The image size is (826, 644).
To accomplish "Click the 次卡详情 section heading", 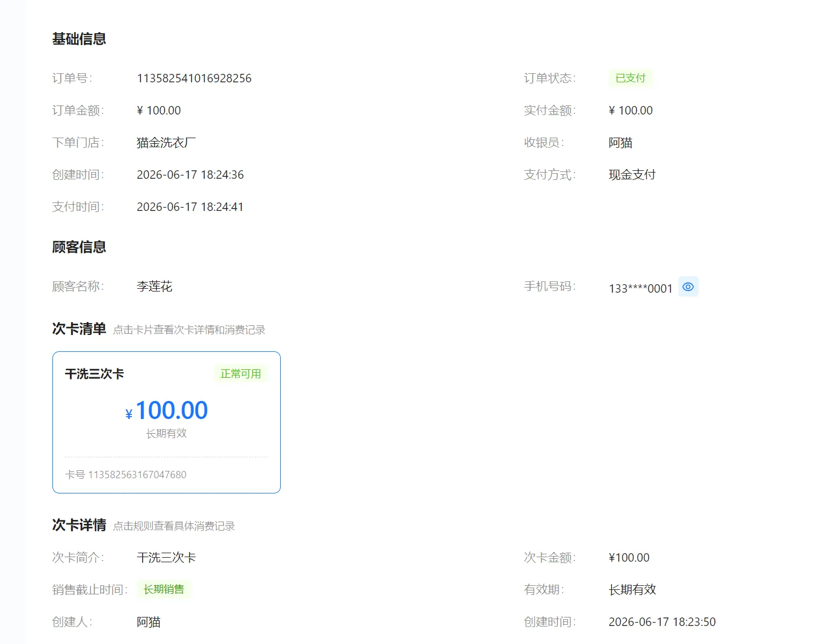I will [x=79, y=525].
